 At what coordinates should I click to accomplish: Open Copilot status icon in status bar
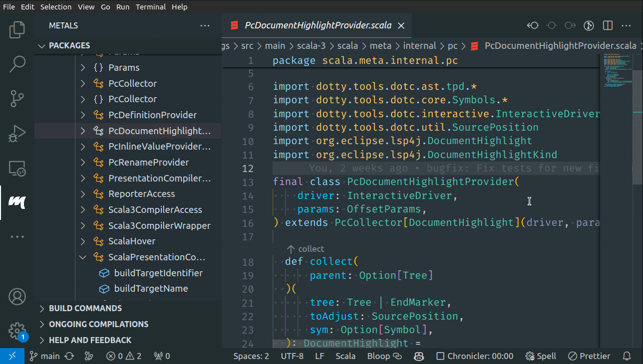tap(419, 356)
